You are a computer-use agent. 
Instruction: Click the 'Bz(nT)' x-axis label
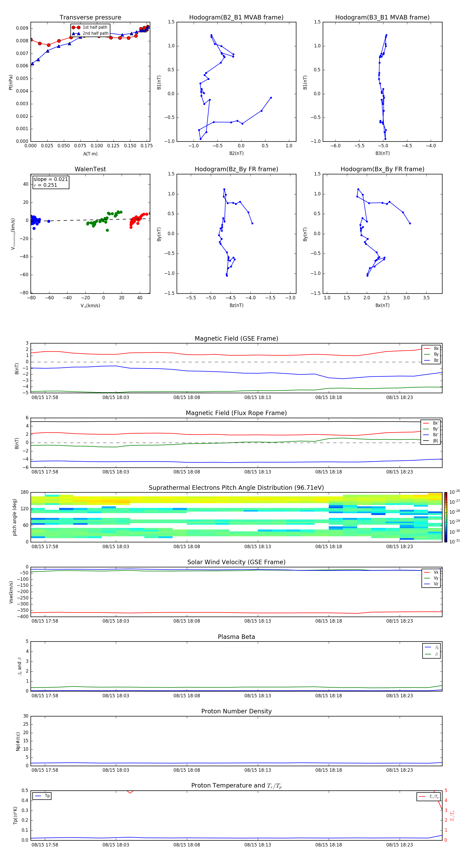236,306
